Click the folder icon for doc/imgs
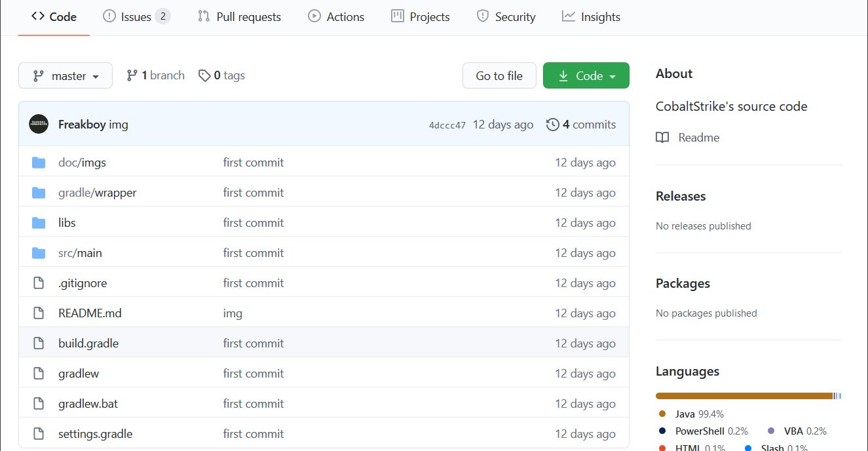 point(39,163)
